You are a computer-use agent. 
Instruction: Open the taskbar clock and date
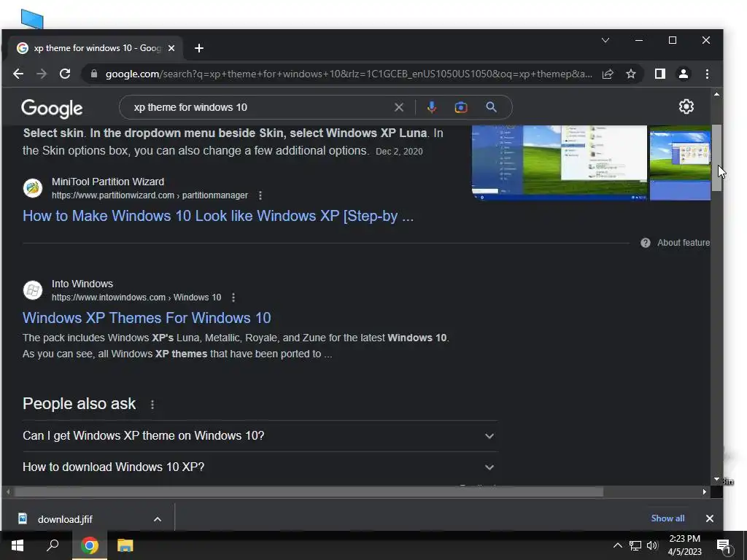coord(684,545)
